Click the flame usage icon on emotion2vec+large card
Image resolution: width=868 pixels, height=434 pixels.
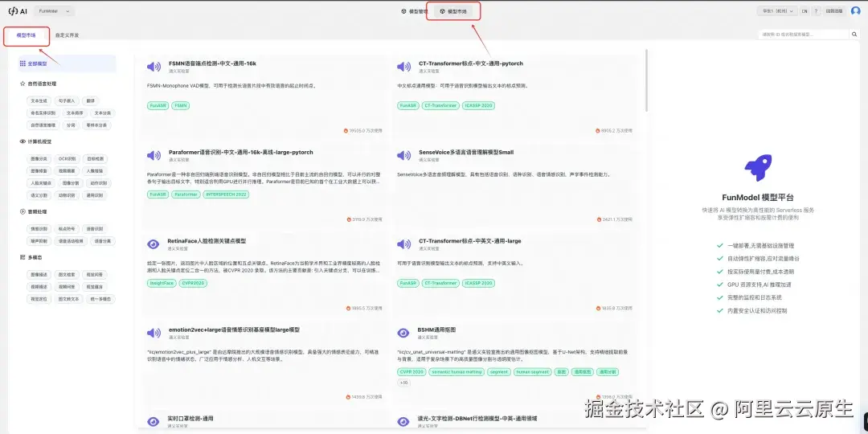point(347,397)
